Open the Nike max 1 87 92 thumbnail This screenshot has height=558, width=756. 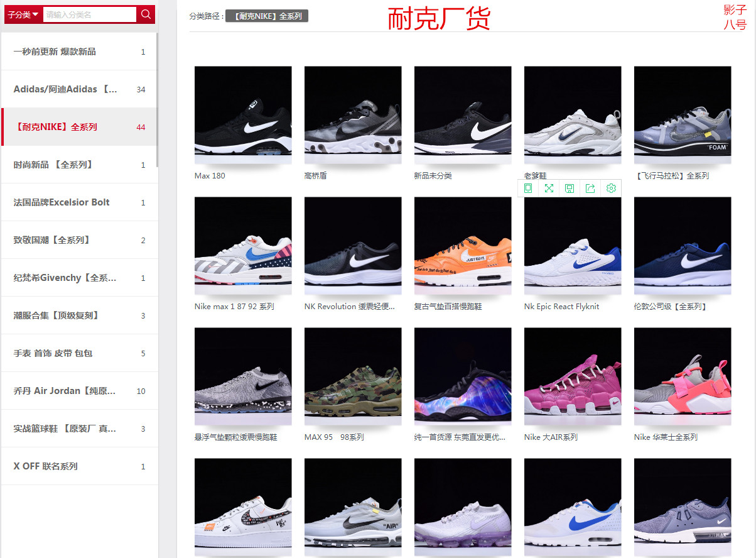243,246
